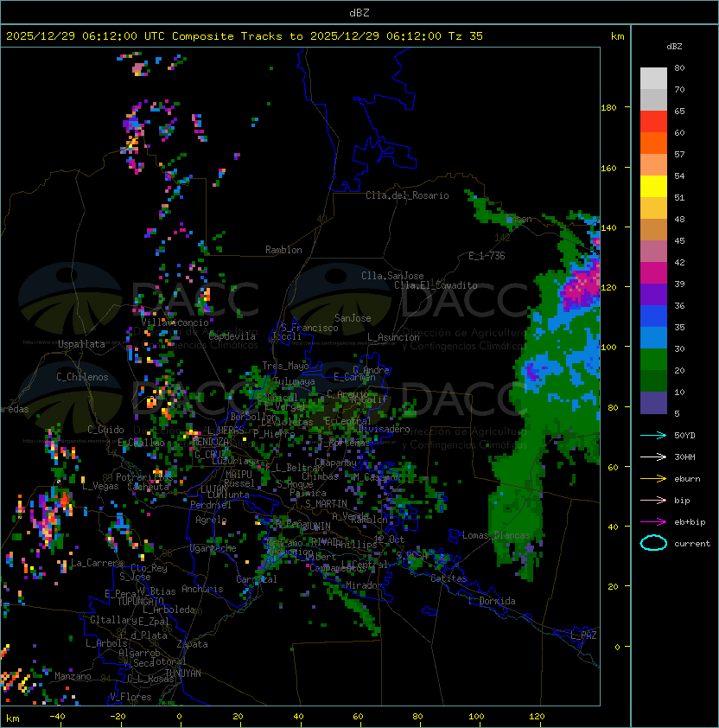Click the 'TUPUNGATO' town label
719x728 pixels.
click(x=140, y=601)
